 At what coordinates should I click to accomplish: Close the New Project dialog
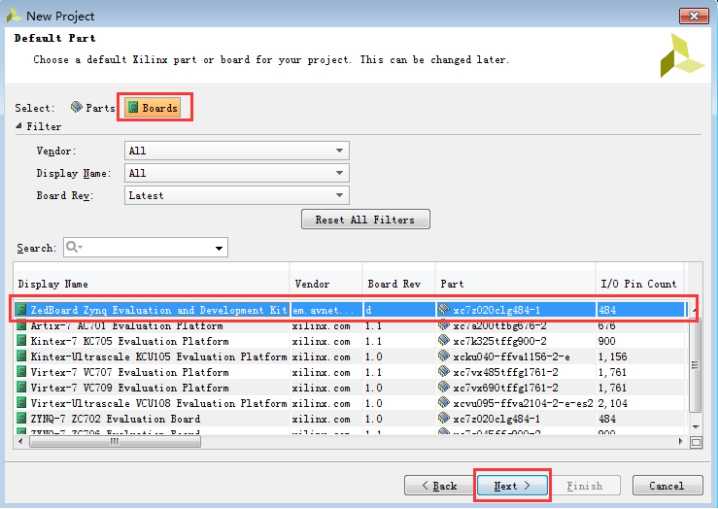[694, 16]
